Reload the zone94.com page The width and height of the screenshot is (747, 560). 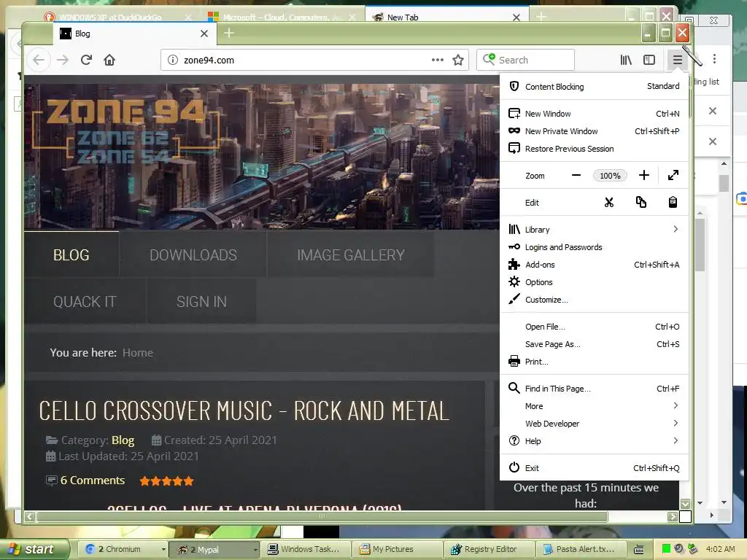(x=86, y=60)
